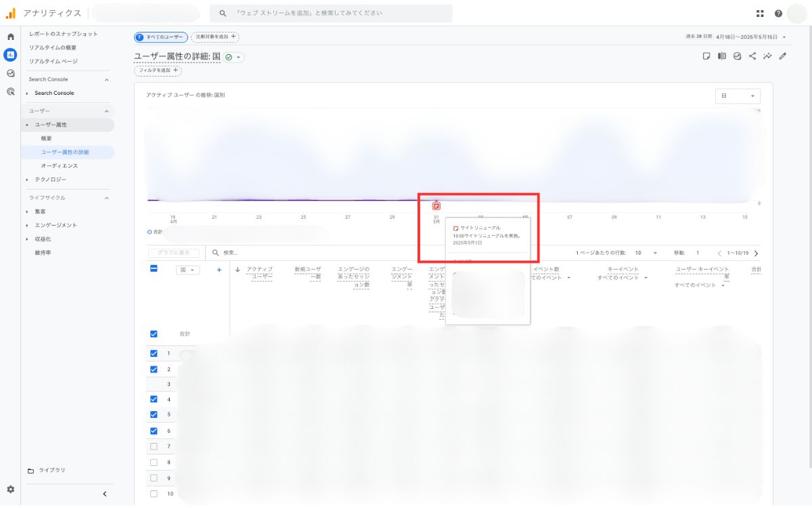
Task: Go to the previous table page
Action: pos(720,253)
